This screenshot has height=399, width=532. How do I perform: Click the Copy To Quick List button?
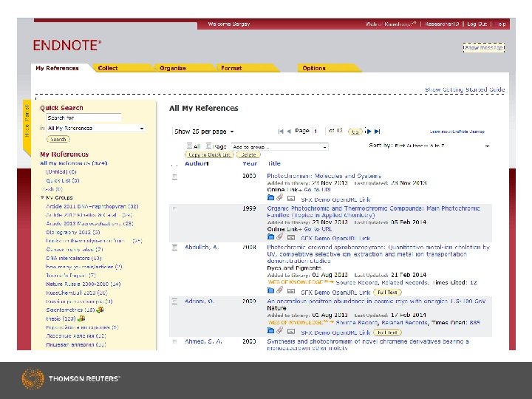tap(209, 154)
